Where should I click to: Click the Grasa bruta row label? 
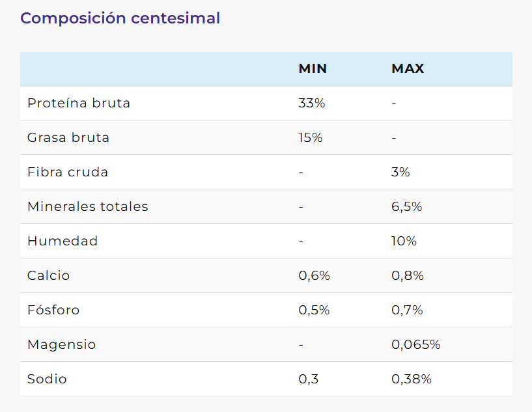pos(68,137)
